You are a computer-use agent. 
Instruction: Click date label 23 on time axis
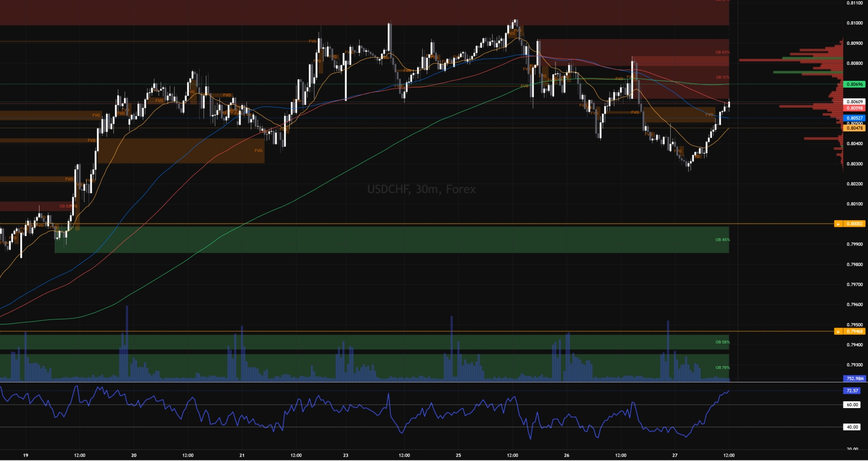[x=346, y=455]
